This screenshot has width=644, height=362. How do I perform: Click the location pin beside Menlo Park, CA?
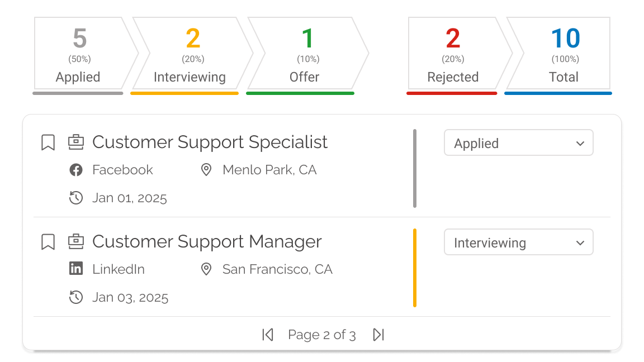click(206, 169)
